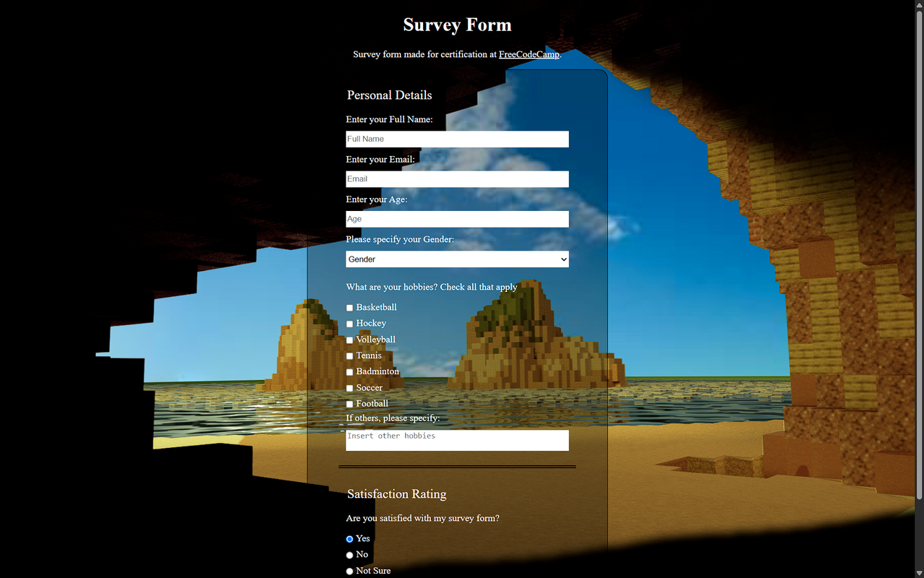The image size is (924, 578).
Task: Click the Age input field
Action: tap(457, 219)
